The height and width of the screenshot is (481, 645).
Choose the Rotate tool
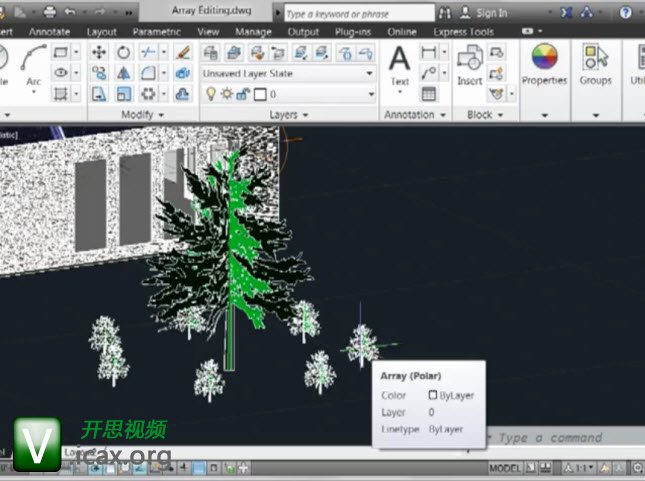124,53
